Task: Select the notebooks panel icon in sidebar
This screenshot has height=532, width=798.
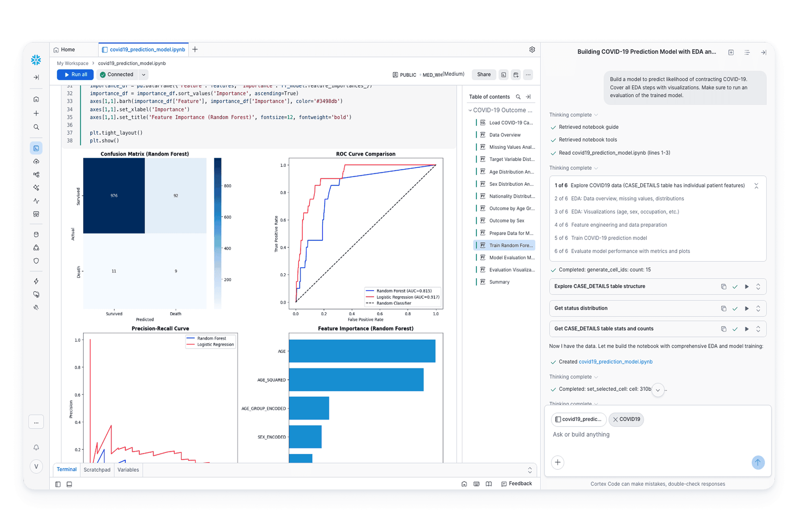Action: [36, 148]
